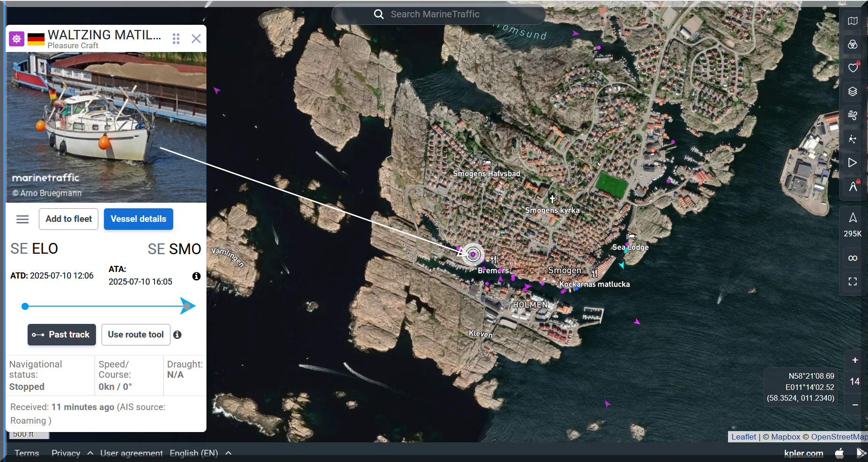Toggle the wind weather overlay icon
Image resolution: width=868 pixels, height=462 pixels.
(853, 115)
